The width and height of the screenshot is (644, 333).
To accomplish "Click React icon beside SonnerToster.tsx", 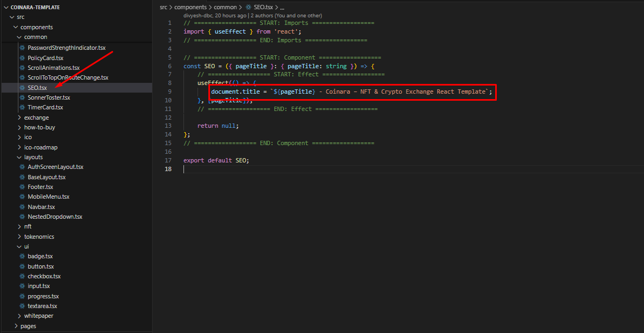I will pyautogui.click(x=23, y=98).
